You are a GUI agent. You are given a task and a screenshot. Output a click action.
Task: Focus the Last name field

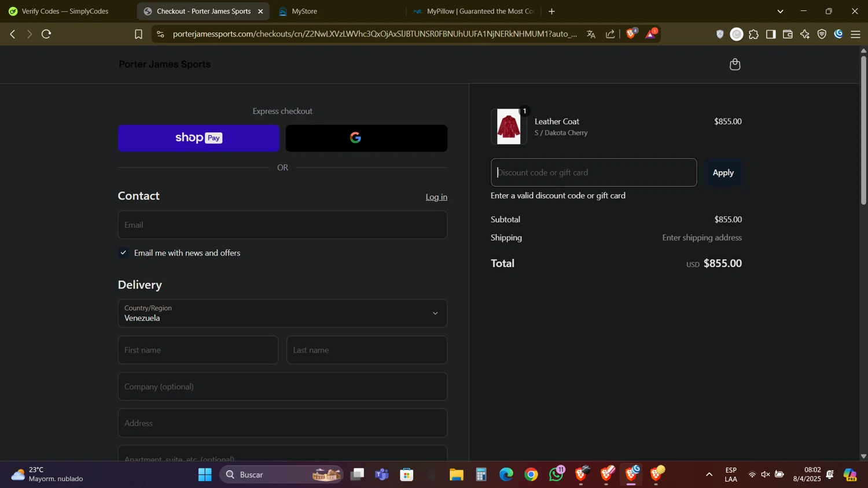coord(367,350)
